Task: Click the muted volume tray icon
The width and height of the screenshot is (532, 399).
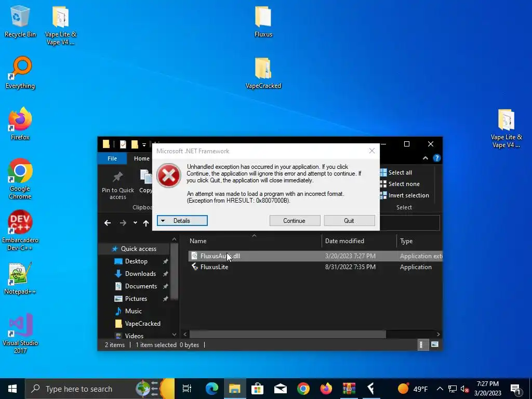Action: pos(465,389)
